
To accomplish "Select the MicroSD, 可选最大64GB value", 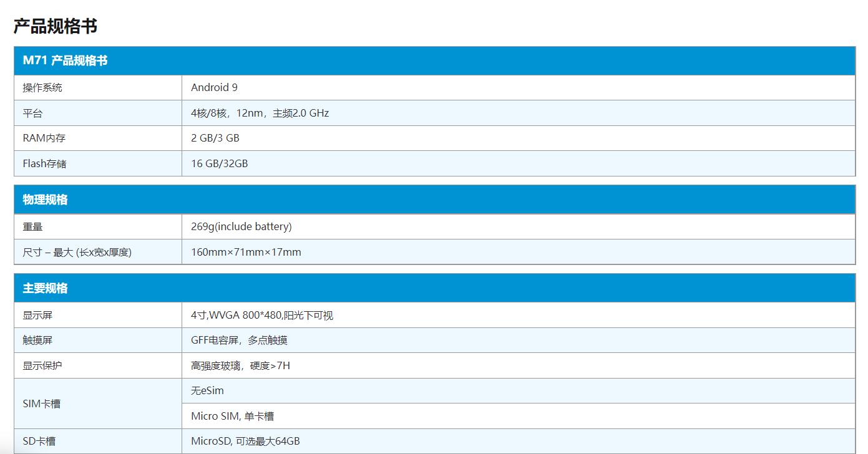I will click(245, 441).
